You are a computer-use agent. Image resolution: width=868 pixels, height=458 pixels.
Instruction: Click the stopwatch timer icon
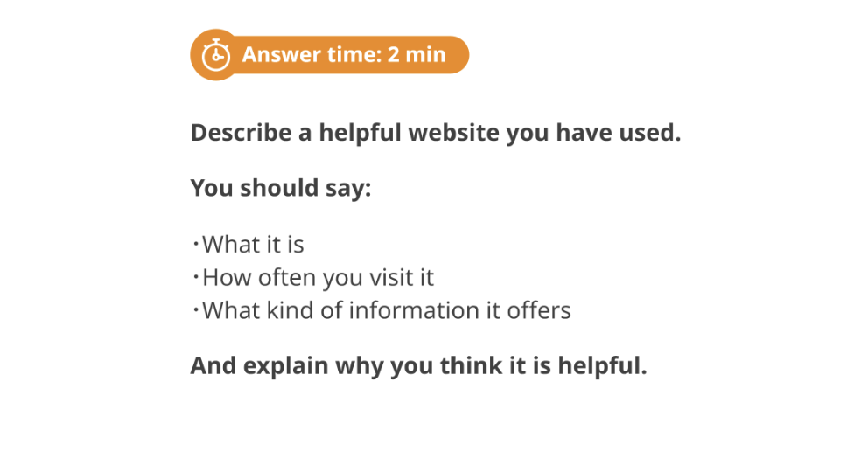(x=214, y=55)
